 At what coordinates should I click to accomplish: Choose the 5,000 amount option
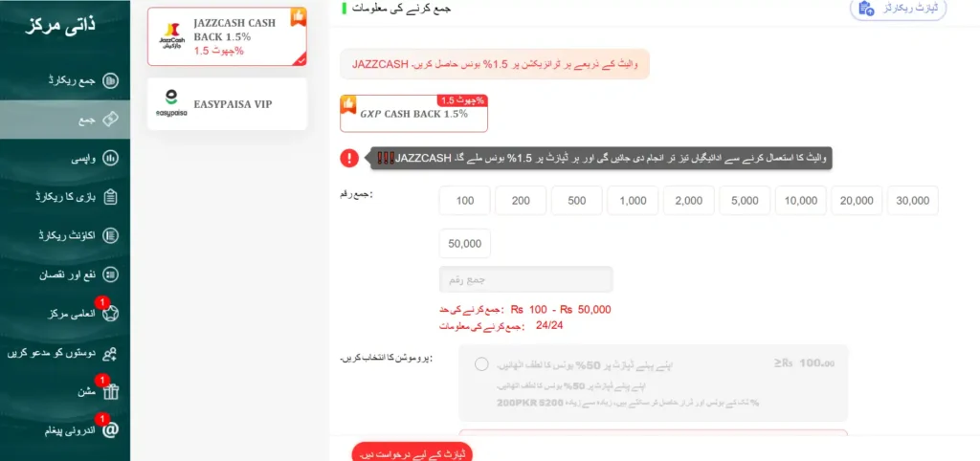coord(745,201)
